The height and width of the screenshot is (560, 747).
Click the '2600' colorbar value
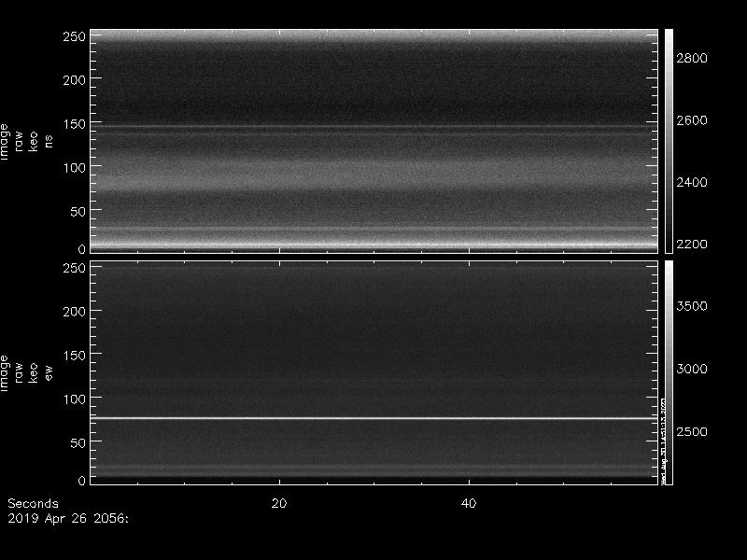(x=692, y=120)
